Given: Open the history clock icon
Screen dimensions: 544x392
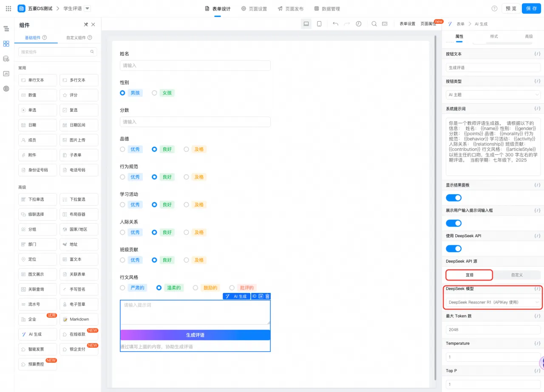Looking at the screenshot, I should point(359,24).
